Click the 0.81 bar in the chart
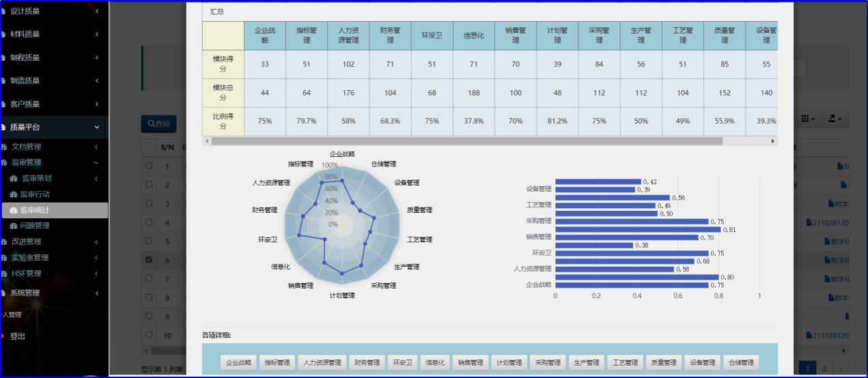The width and height of the screenshot is (868, 378). [638, 229]
